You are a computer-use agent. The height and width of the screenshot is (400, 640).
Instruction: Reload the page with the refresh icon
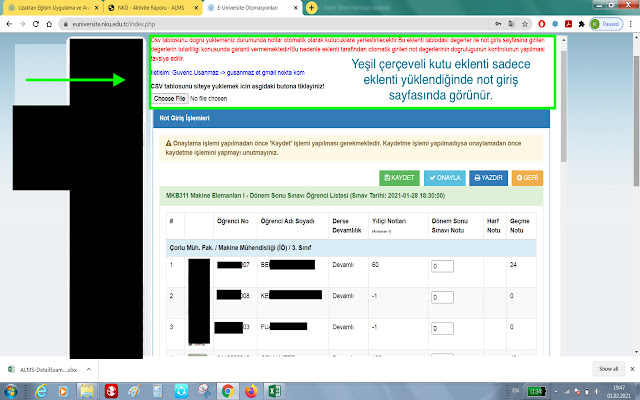(x=36, y=24)
